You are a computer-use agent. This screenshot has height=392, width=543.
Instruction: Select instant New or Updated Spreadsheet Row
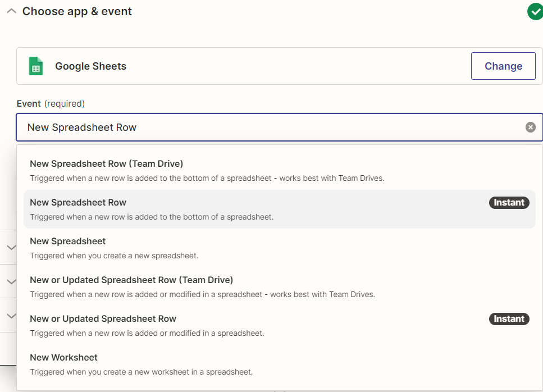(280, 326)
